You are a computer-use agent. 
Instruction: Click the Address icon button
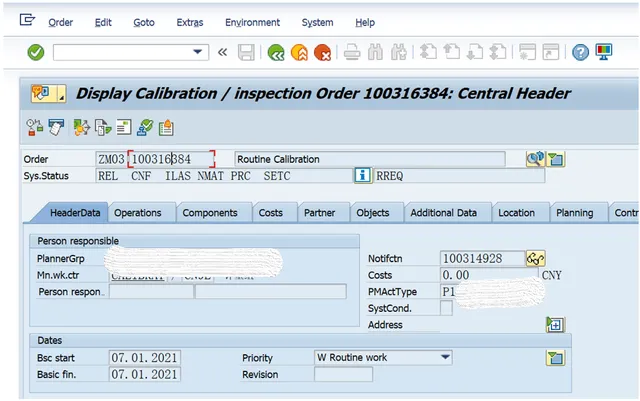click(555, 325)
